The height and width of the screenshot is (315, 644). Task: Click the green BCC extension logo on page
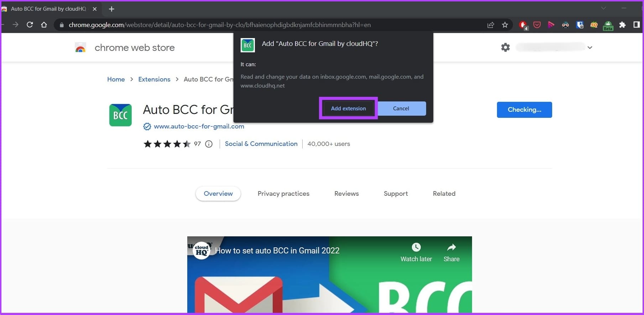(x=120, y=115)
